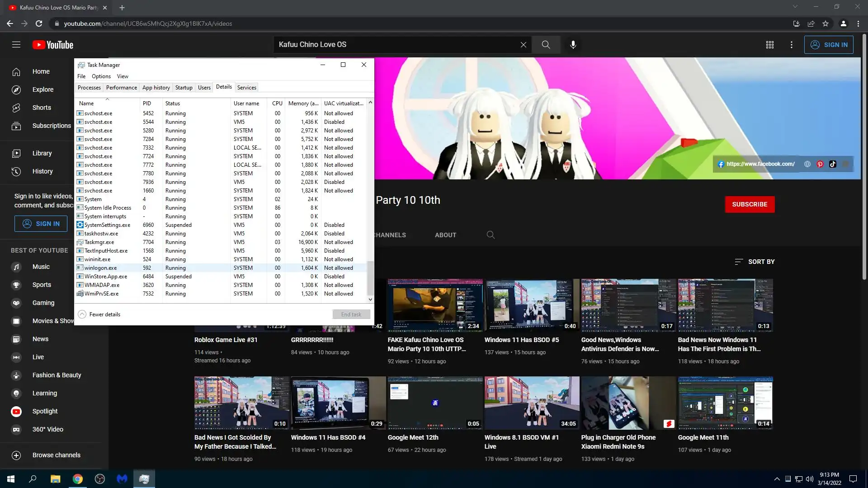This screenshot has height=488, width=868.
Task: Open Chrome from the Windows taskbar
Action: pyautogui.click(x=78, y=479)
